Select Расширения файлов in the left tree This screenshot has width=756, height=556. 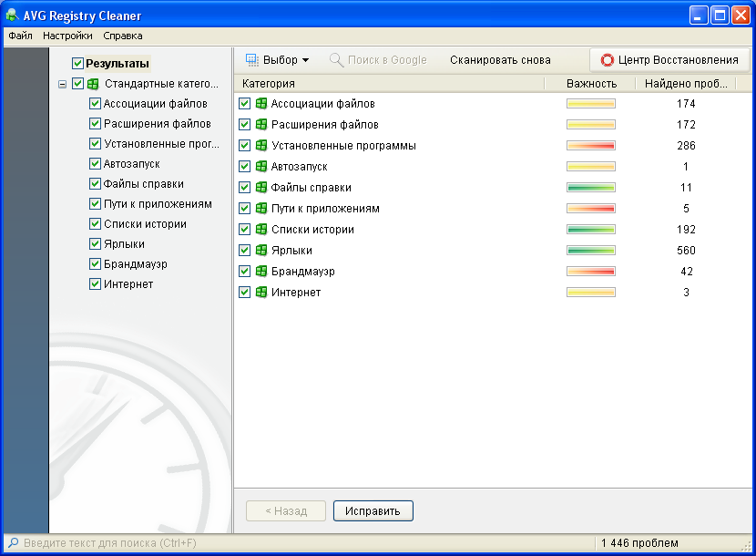point(158,124)
